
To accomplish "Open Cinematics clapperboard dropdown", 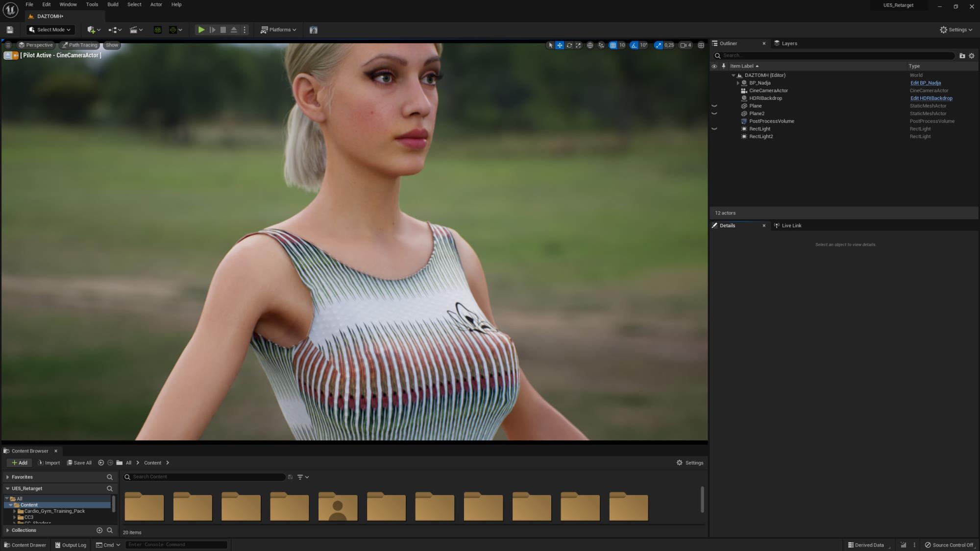I will [x=136, y=30].
